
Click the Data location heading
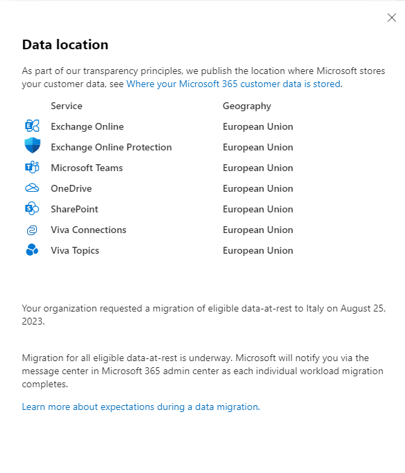click(x=65, y=45)
